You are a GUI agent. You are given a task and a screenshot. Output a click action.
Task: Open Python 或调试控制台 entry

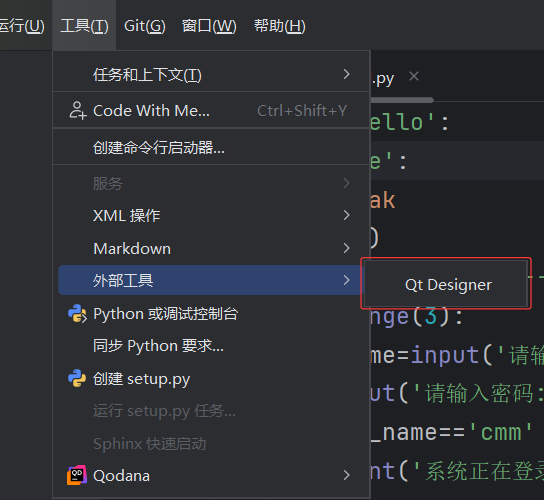(x=211, y=314)
